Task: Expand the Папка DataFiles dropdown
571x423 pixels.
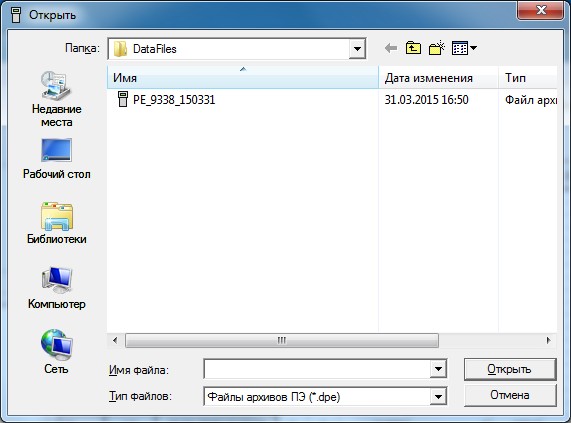Action: 357,49
